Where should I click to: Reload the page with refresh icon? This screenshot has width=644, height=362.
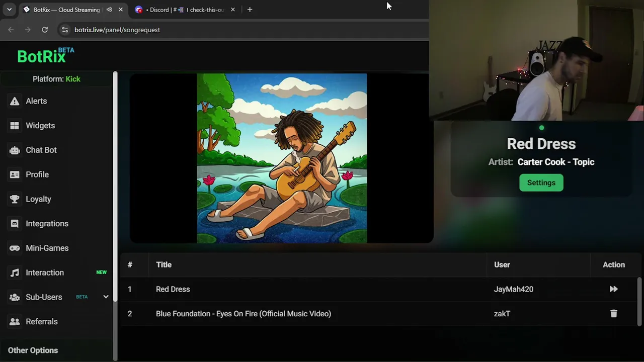pos(45,30)
